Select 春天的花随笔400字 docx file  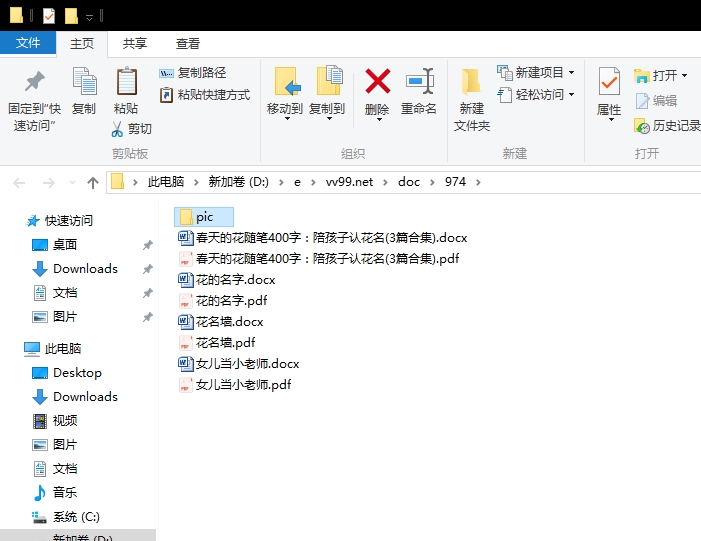323,238
